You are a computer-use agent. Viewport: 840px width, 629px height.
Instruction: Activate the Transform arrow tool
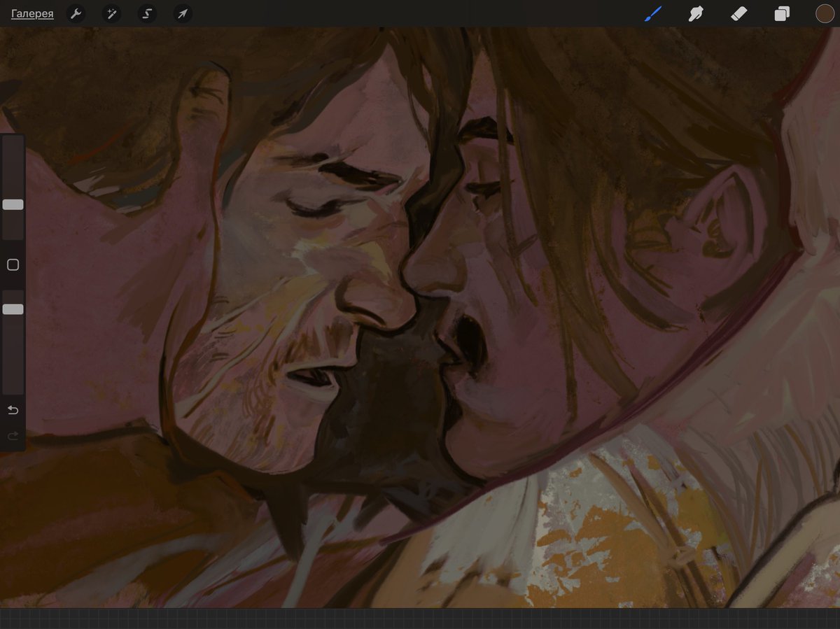click(x=183, y=13)
